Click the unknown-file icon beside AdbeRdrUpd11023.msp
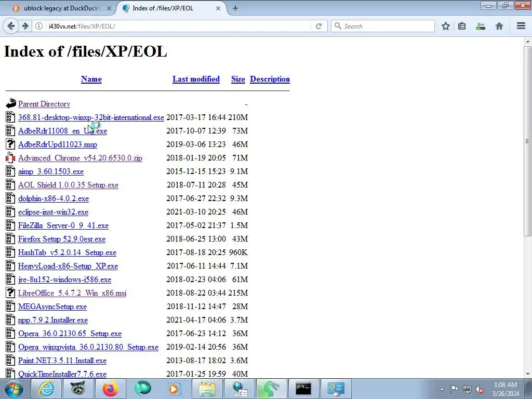 10,144
